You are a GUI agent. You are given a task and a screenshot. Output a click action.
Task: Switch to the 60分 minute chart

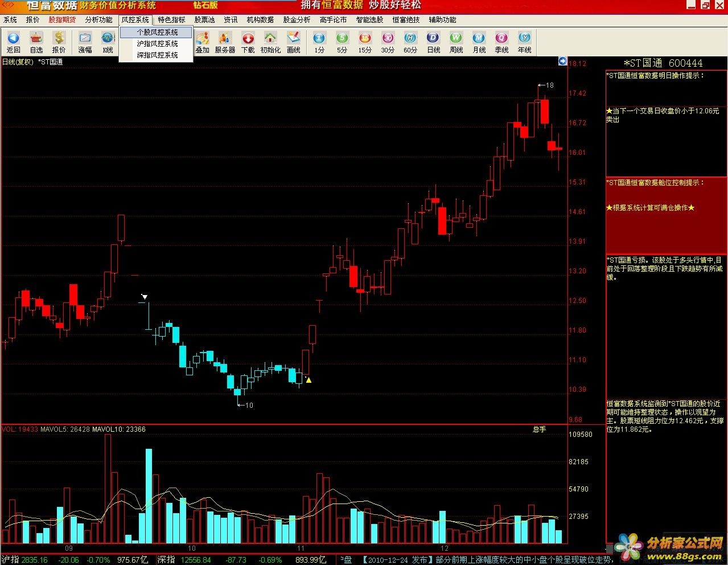click(x=410, y=43)
